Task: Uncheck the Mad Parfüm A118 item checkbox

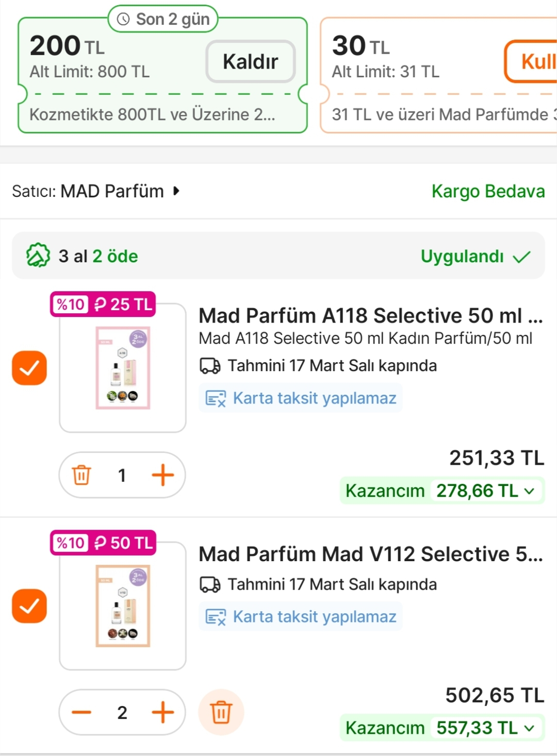Action: pos(29,368)
